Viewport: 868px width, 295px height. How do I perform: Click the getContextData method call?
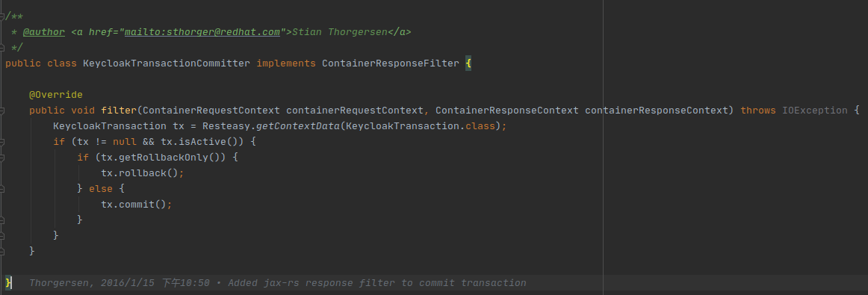point(298,126)
